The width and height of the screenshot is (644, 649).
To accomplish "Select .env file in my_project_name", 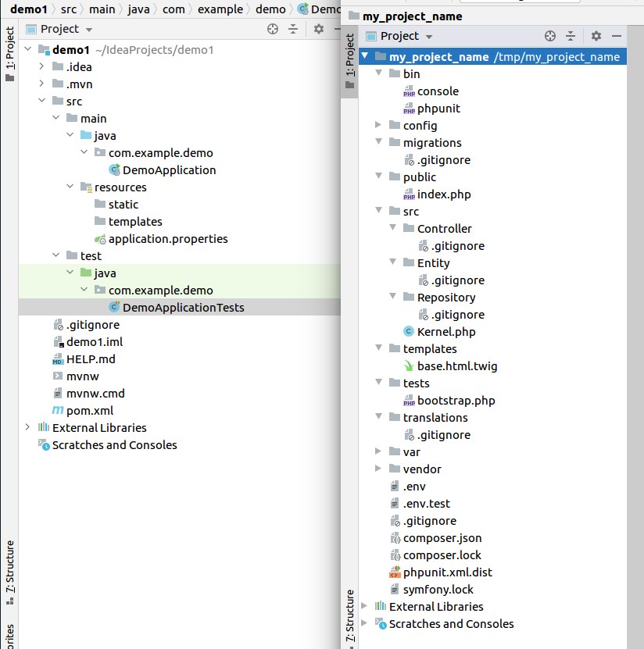I will pyautogui.click(x=408, y=487).
